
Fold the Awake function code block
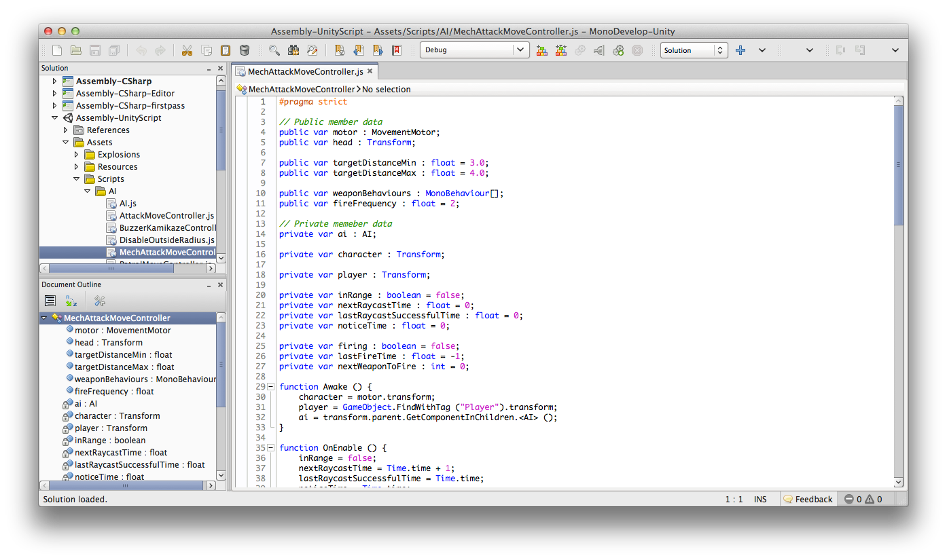point(271,387)
